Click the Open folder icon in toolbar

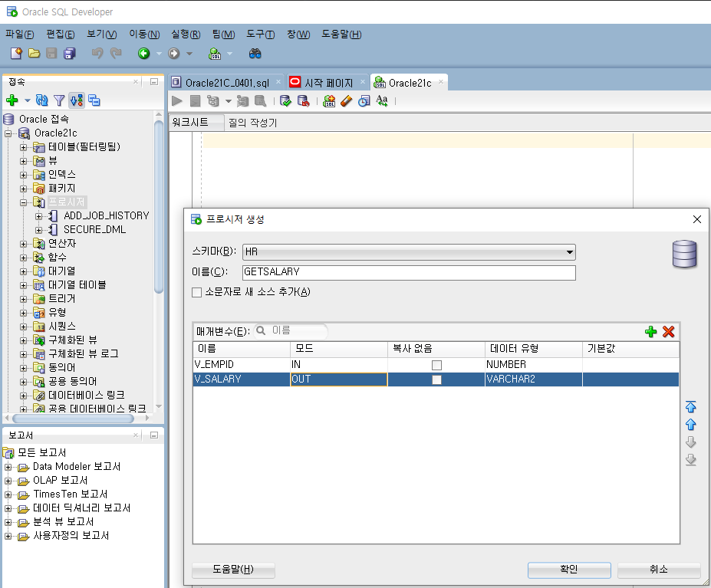(x=34, y=54)
